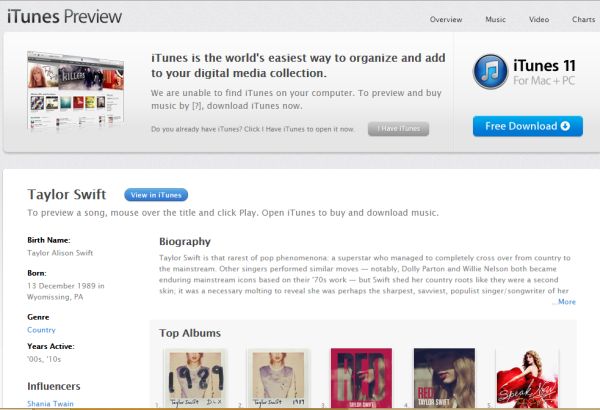Open the Video tab

point(539,20)
